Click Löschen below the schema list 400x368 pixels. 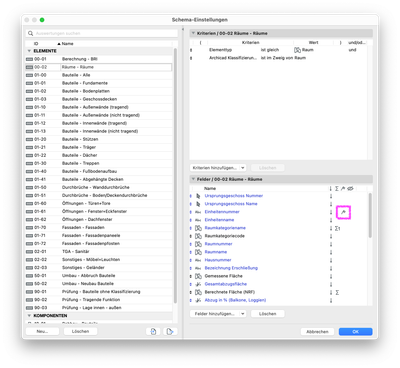(80, 332)
